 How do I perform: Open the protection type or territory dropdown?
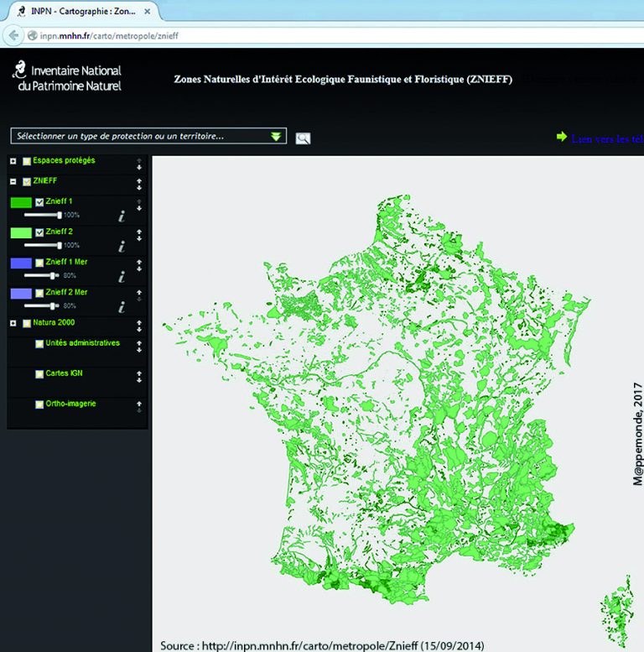pyautogui.click(x=148, y=136)
